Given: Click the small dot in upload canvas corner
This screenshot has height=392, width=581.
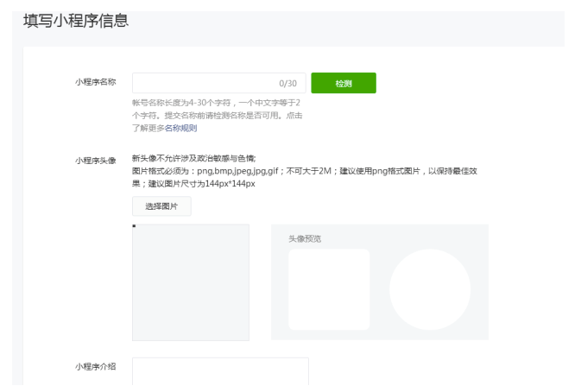Looking at the screenshot, I should [134, 226].
